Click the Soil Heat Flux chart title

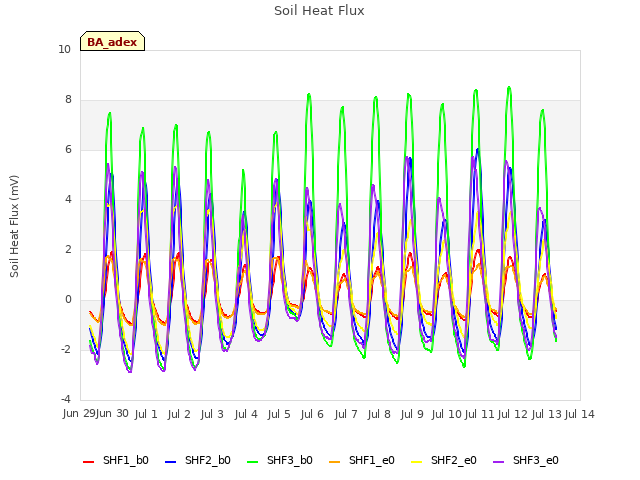pos(319,11)
